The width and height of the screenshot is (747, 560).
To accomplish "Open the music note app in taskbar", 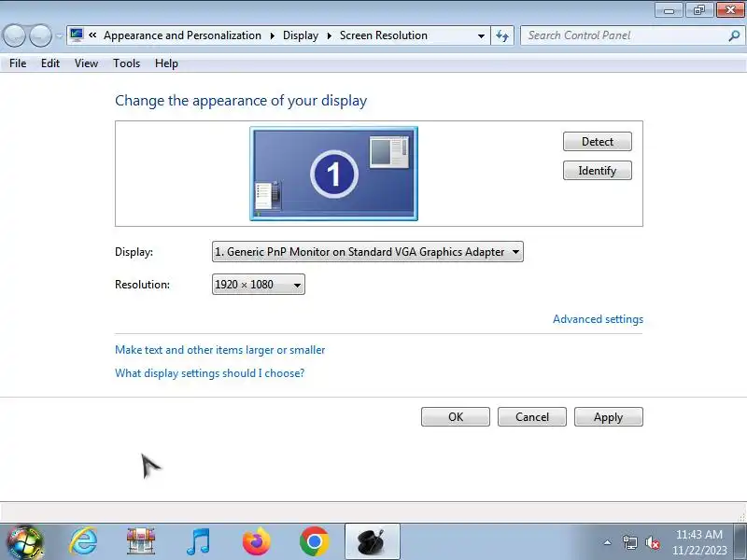I will tap(198, 542).
